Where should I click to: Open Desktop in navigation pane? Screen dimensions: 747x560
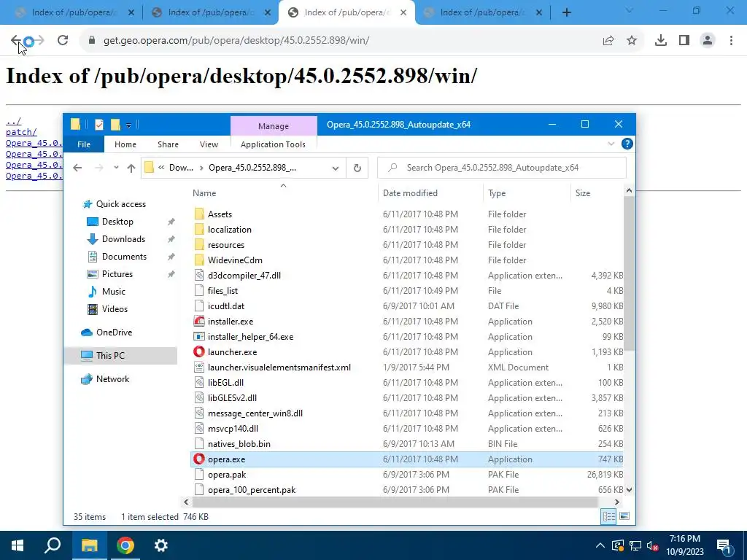tap(117, 222)
